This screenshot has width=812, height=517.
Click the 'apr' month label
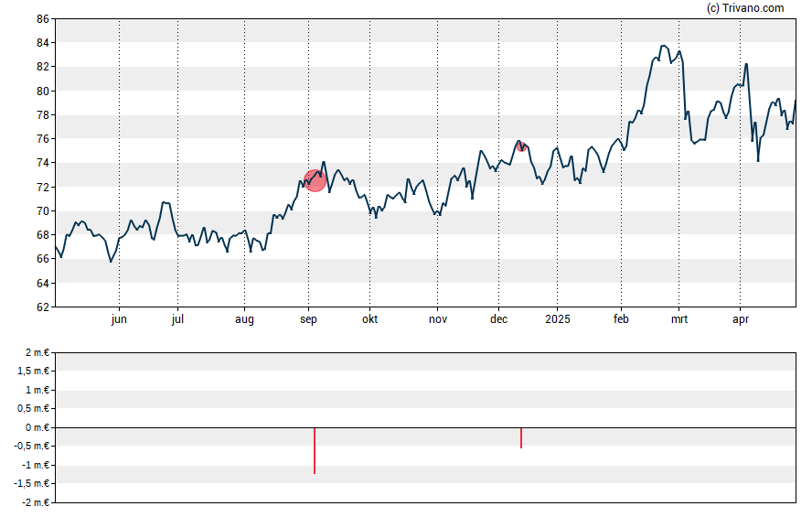click(741, 319)
